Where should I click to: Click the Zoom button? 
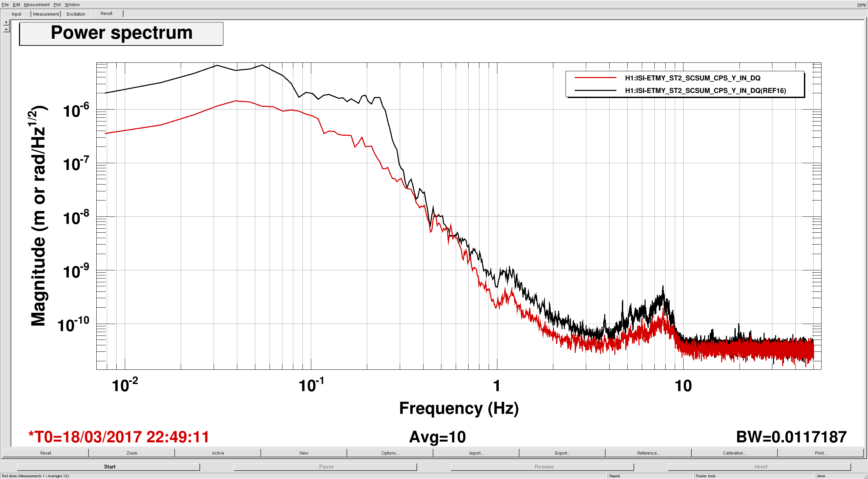[x=132, y=453]
